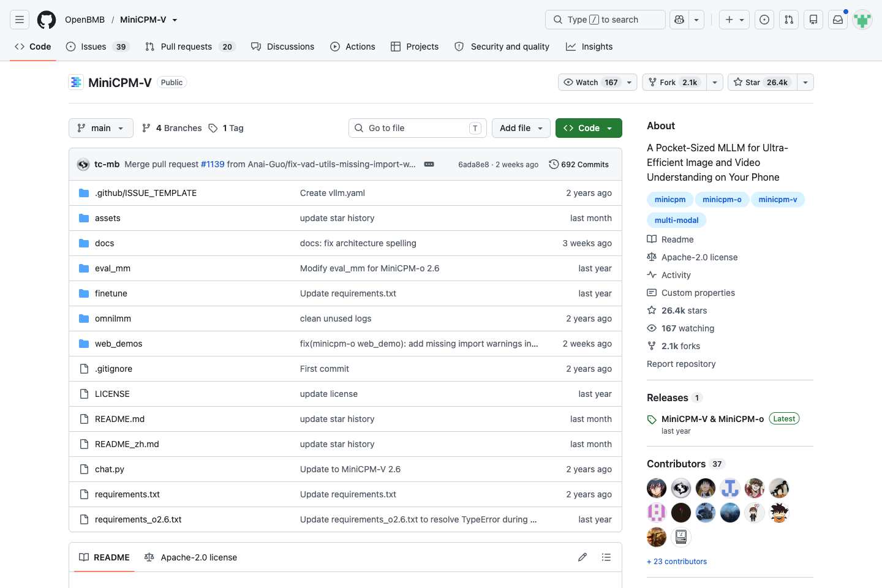Select the Apache-2.0 license tab below files
The width and height of the screenshot is (882, 588).
point(190,557)
